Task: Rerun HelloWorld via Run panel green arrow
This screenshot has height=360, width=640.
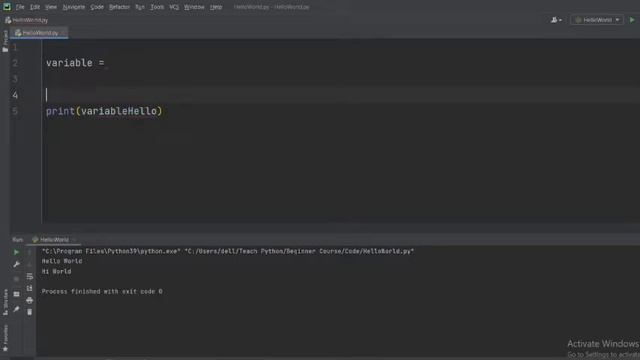Action: point(16,253)
